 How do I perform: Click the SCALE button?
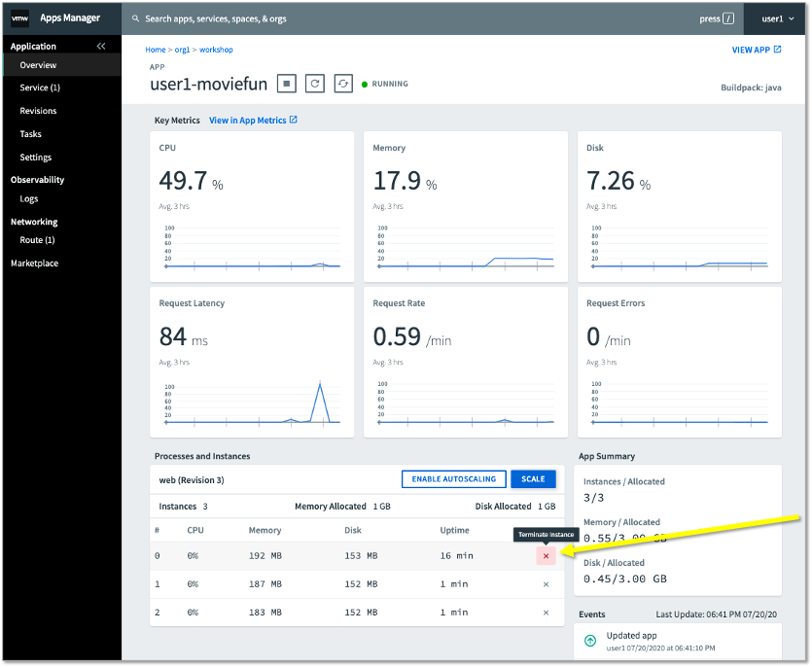pyautogui.click(x=533, y=479)
